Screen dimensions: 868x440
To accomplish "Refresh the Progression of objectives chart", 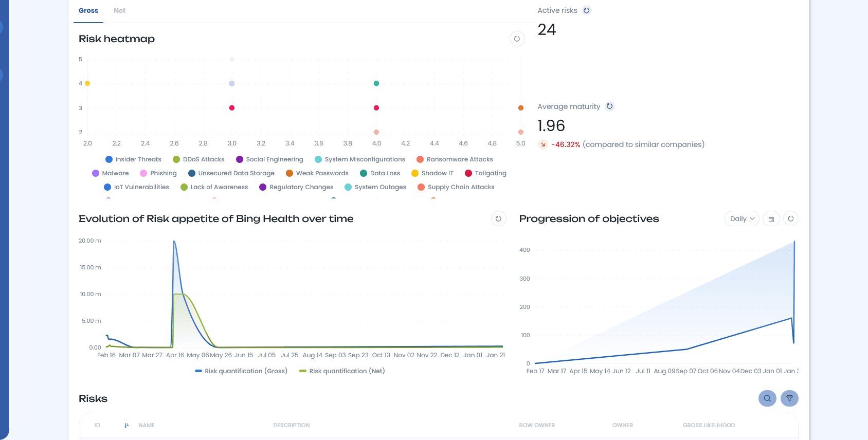I will click(790, 219).
